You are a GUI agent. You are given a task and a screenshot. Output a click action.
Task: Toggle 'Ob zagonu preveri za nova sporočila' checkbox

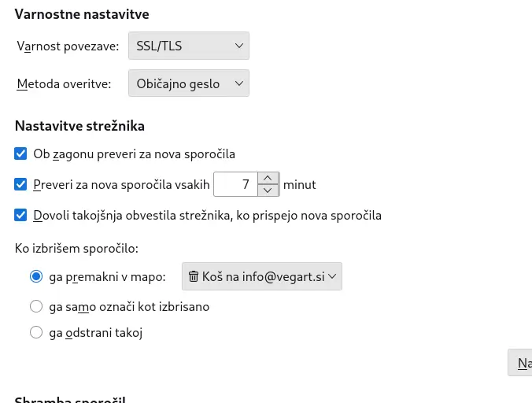(x=21, y=153)
